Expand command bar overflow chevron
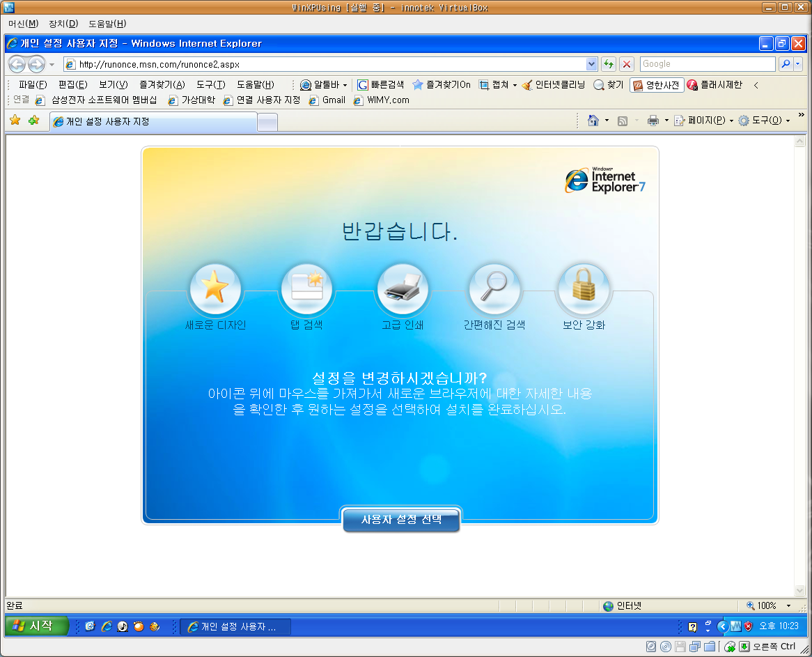 pyautogui.click(x=801, y=114)
